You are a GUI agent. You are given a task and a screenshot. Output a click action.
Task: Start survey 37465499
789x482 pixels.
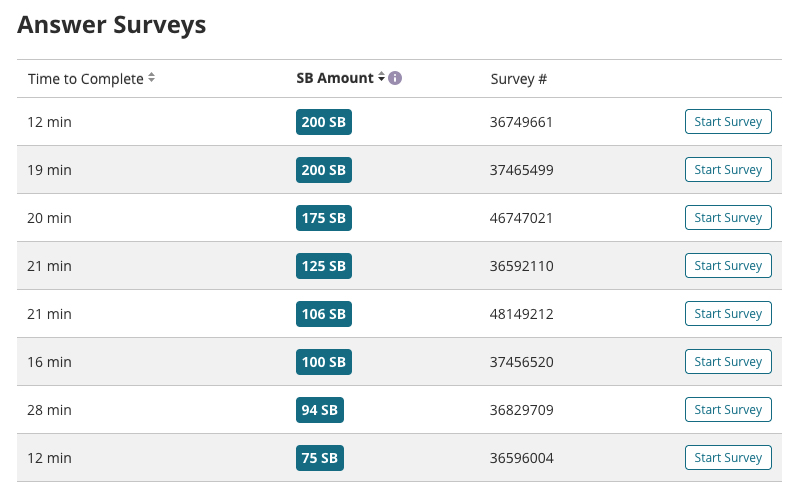(x=728, y=170)
